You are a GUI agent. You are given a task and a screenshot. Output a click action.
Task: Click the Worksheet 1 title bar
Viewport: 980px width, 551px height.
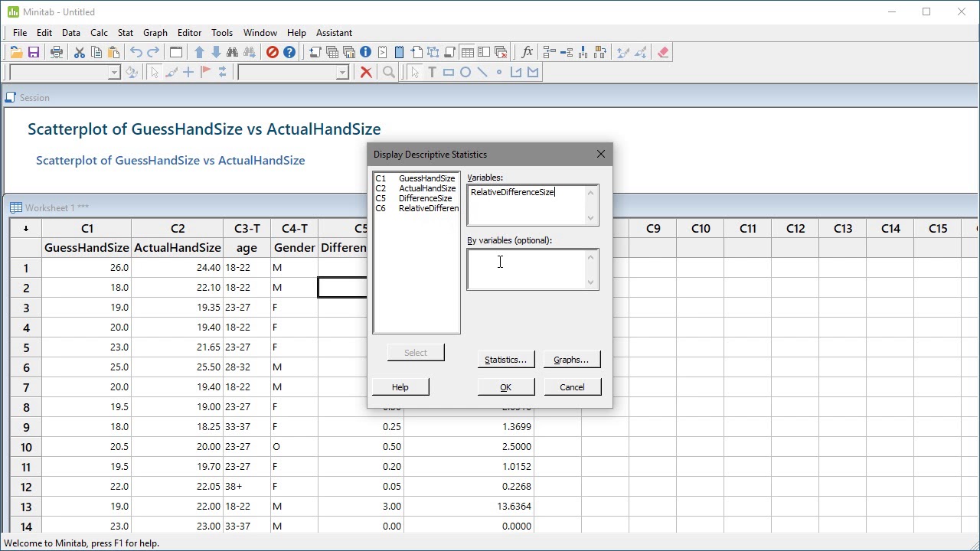point(57,208)
